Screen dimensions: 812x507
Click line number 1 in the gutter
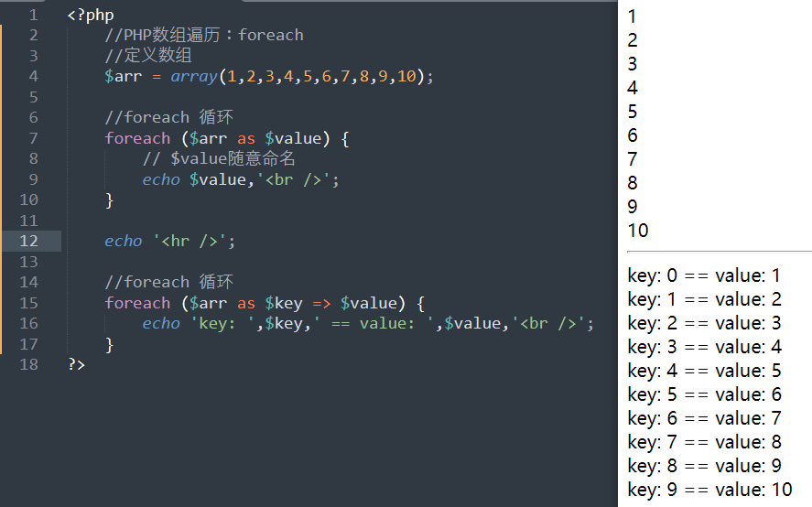click(x=33, y=16)
